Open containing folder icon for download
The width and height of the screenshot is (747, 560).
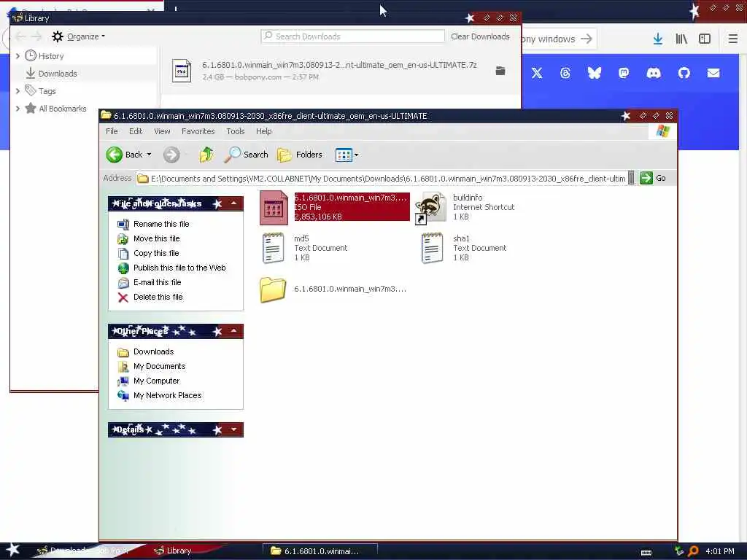(x=500, y=71)
